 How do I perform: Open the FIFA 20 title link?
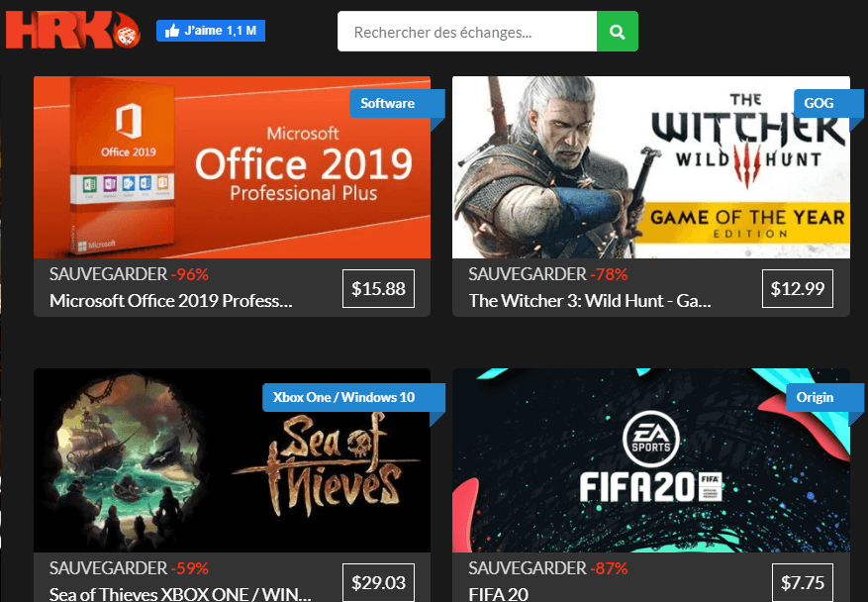[x=498, y=594]
